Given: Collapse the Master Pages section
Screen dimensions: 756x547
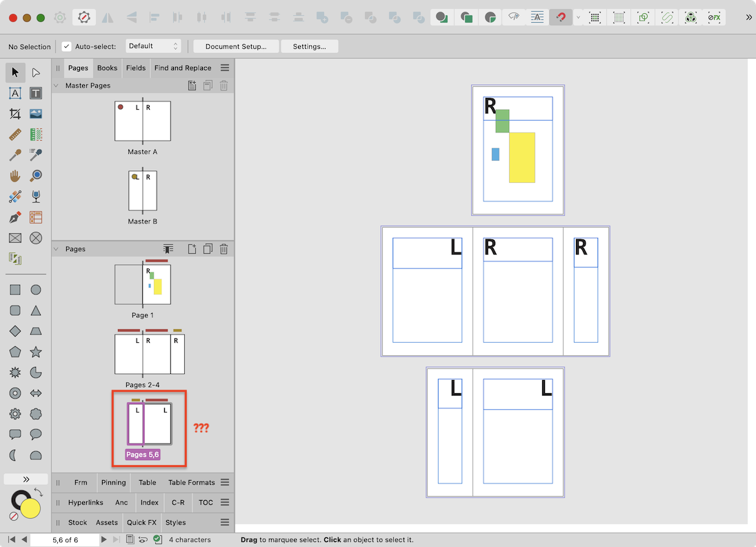Looking at the screenshot, I should [x=56, y=86].
